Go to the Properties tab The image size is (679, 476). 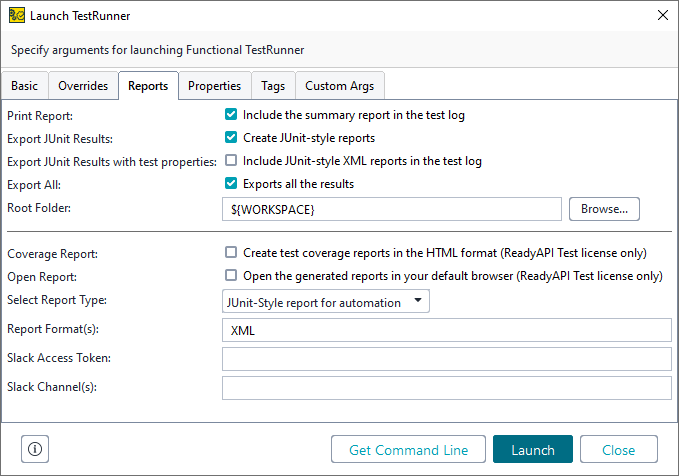(x=214, y=86)
